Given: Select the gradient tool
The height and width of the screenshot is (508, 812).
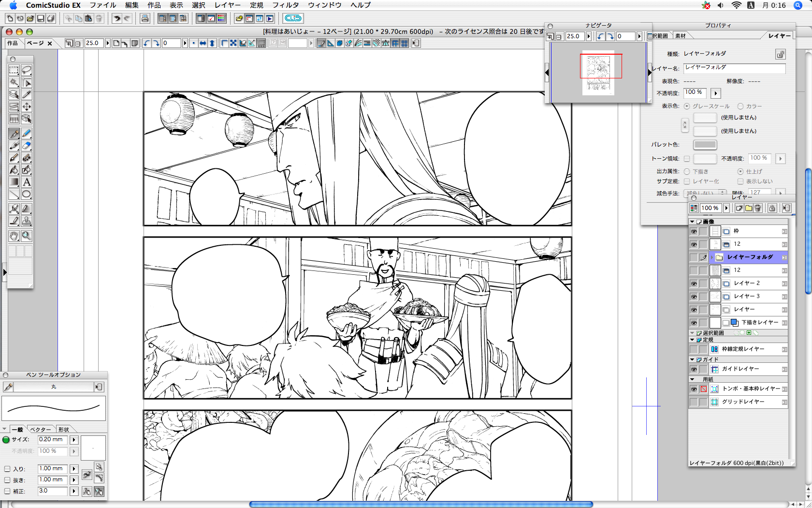Looking at the screenshot, I should (14, 182).
